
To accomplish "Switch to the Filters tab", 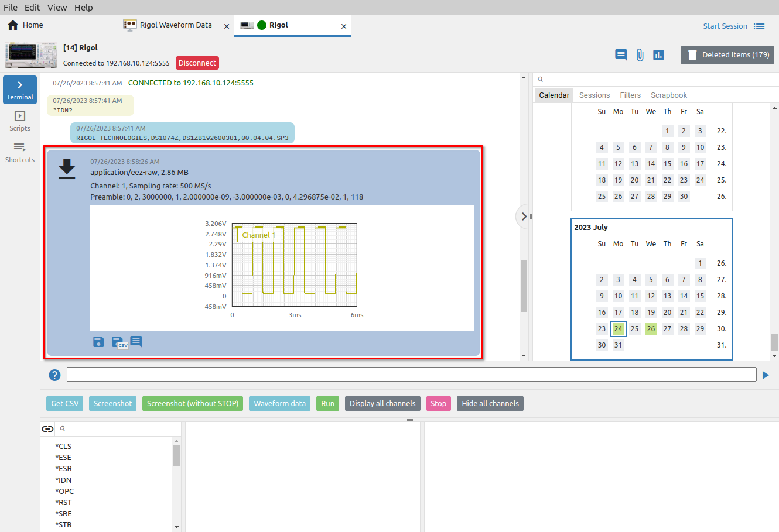I will [630, 95].
